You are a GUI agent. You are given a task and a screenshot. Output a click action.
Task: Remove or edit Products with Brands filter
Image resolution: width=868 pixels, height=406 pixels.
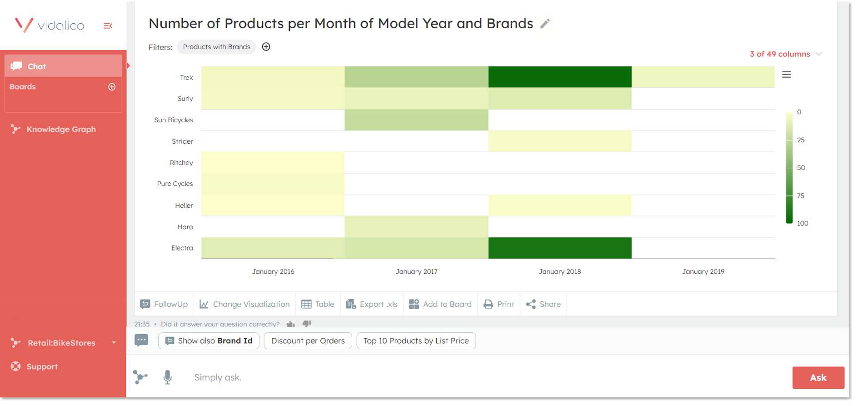(x=216, y=47)
